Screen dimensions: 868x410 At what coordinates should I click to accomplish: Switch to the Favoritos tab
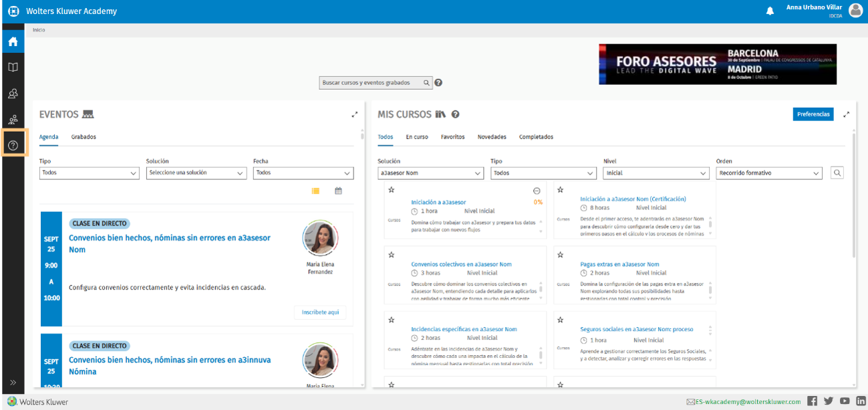point(452,136)
